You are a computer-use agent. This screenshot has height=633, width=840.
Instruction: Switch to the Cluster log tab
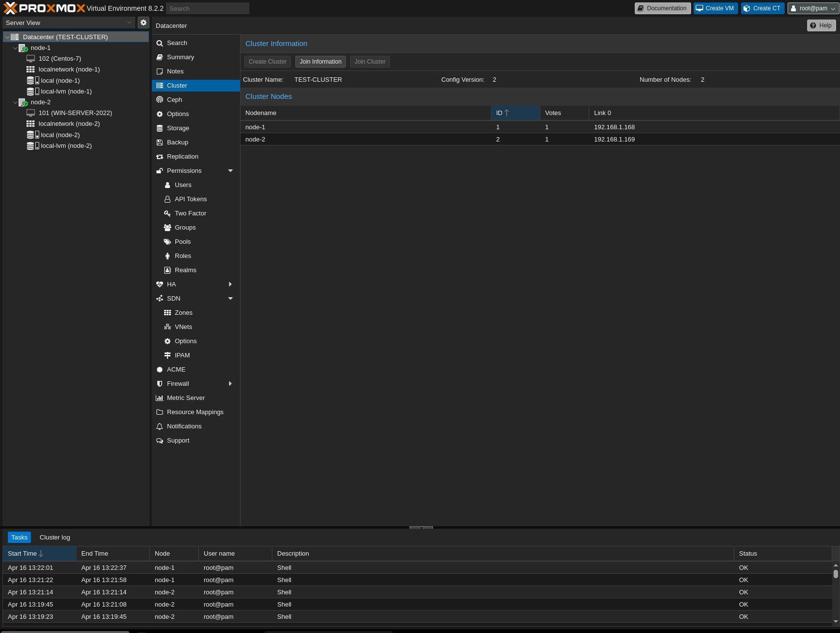tap(54, 537)
